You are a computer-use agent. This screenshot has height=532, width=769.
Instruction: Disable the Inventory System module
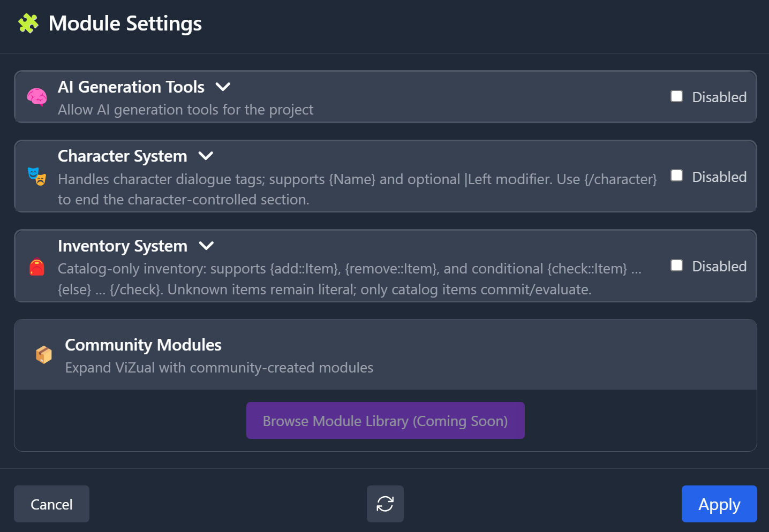click(676, 265)
